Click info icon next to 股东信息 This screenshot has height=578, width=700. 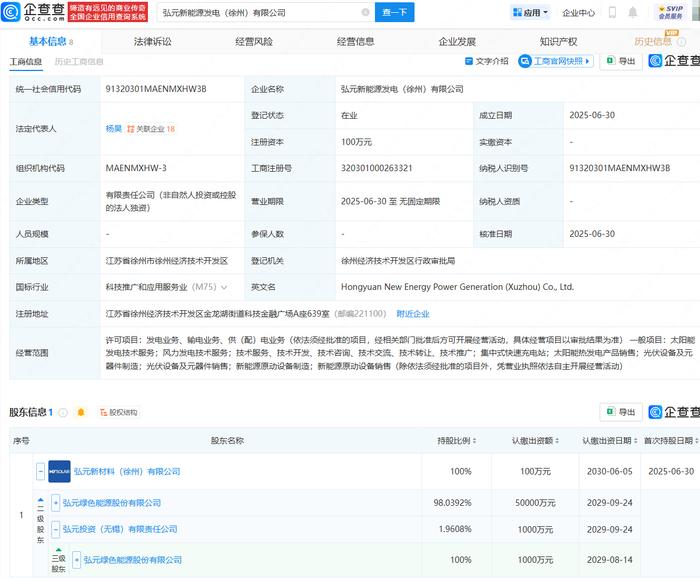63,412
